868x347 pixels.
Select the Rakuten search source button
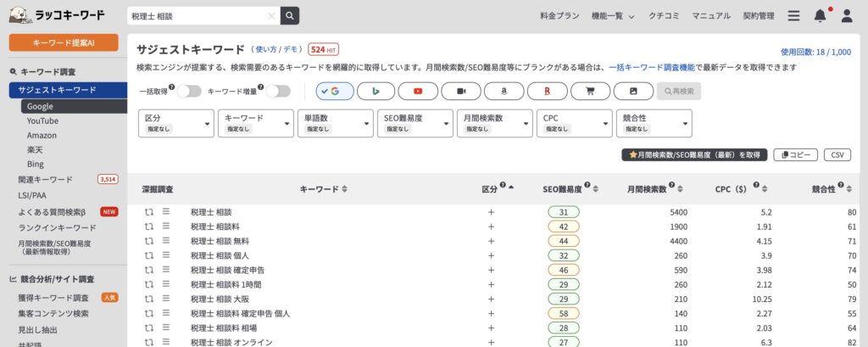pos(547,91)
